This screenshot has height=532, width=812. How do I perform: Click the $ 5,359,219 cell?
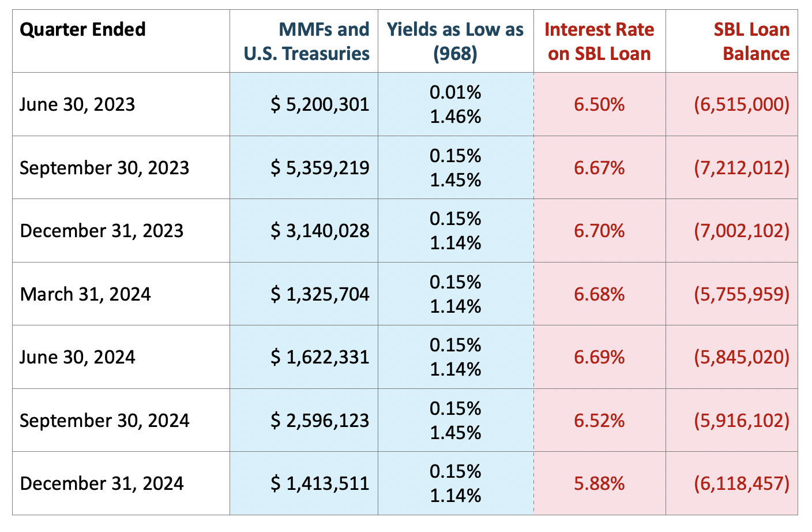pos(320,168)
